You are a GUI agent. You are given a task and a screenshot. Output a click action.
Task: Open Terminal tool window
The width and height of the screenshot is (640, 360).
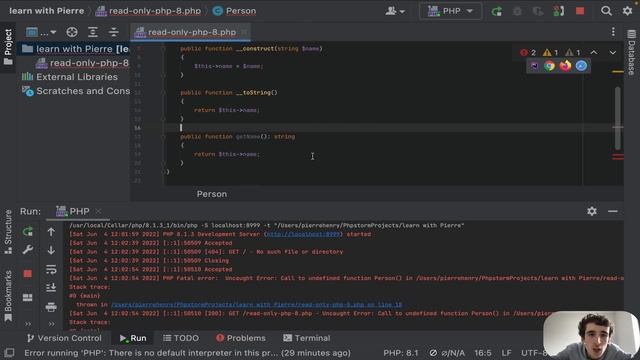point(307,338)
